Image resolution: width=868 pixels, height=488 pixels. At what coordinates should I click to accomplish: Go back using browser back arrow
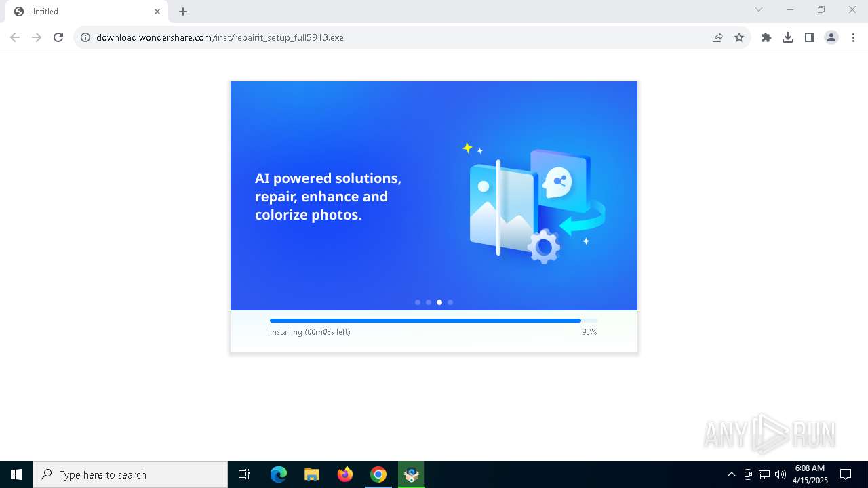(15, 37)
